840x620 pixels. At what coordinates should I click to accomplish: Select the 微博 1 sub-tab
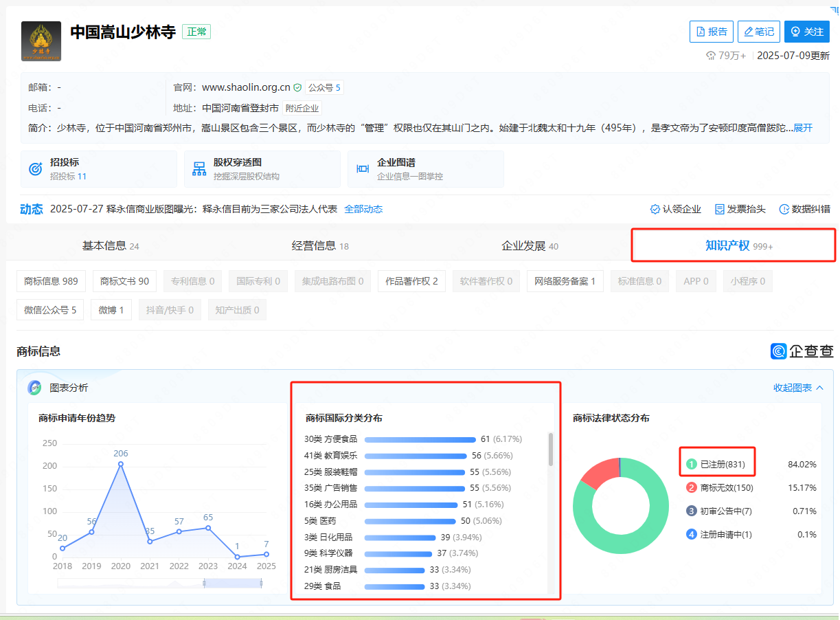coord(111,310)
